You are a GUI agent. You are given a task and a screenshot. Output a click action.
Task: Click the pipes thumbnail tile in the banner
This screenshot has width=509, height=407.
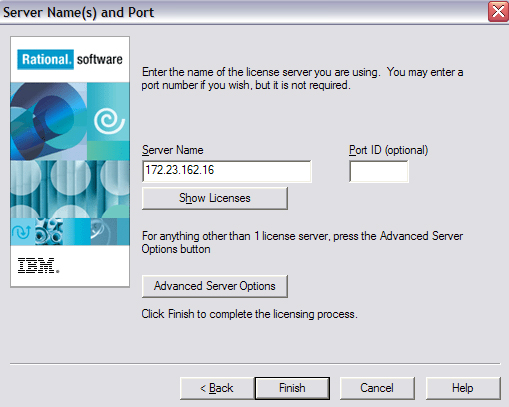tap(49, 232)
